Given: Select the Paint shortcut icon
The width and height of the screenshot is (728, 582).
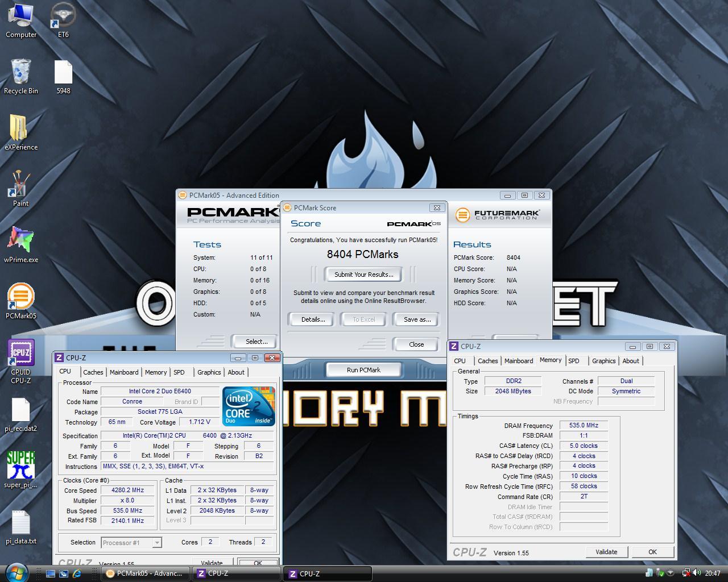Looking at the screenshot, I should [20, 189].
